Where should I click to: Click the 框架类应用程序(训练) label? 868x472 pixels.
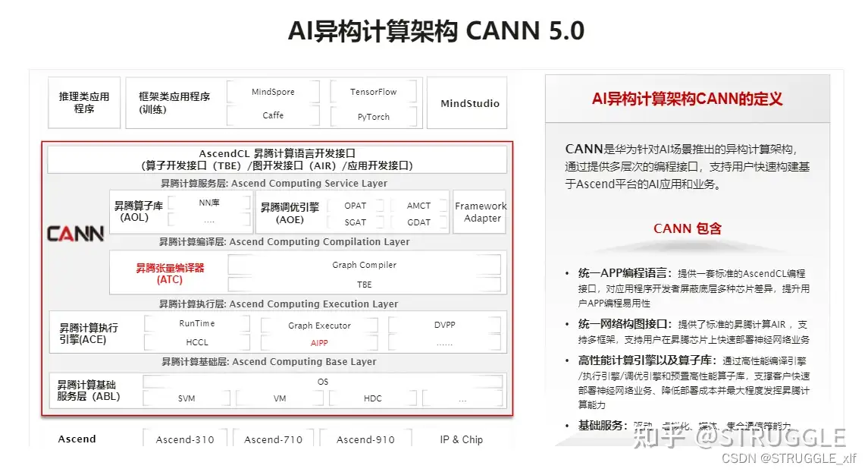pyautogui.click(x=174, y=103)
